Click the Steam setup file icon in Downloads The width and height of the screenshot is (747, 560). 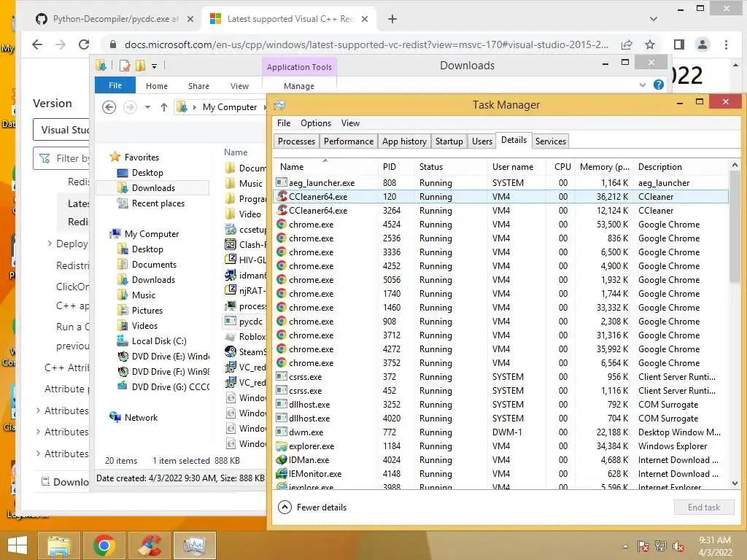coord(231,351)
